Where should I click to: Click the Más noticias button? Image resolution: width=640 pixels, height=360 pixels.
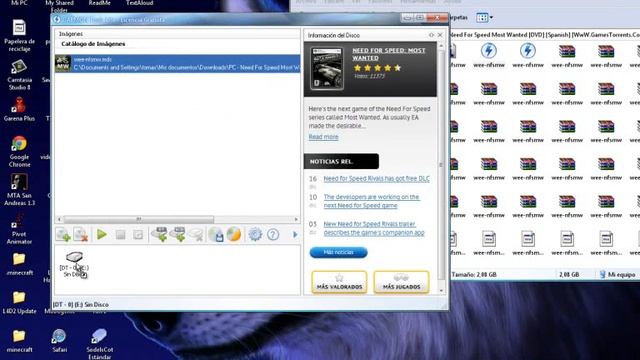338,252
